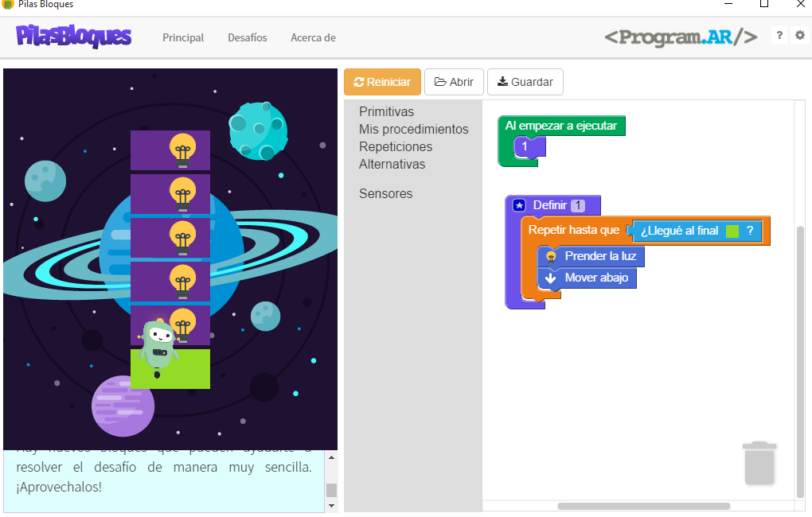Click the Guardar button

click(x=525, y=82)
